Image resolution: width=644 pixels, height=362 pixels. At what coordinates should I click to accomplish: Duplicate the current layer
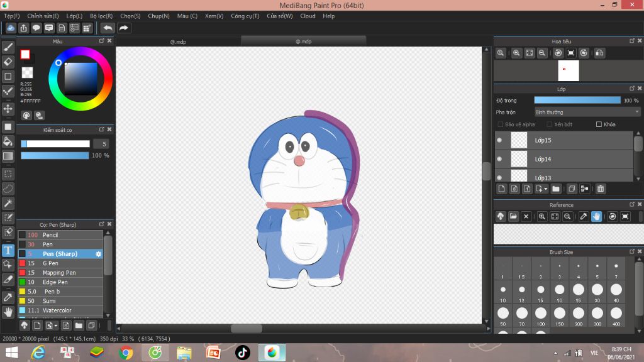[571, 189]
